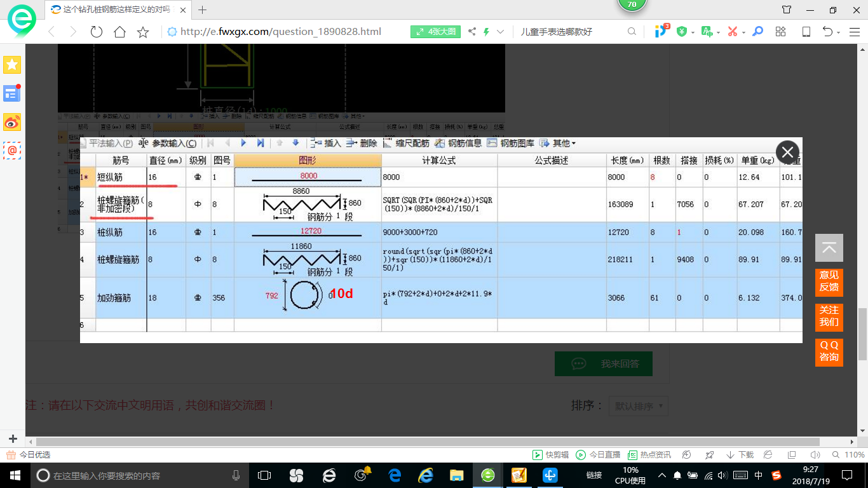Close the enlarged image with X button

[788, 152]
